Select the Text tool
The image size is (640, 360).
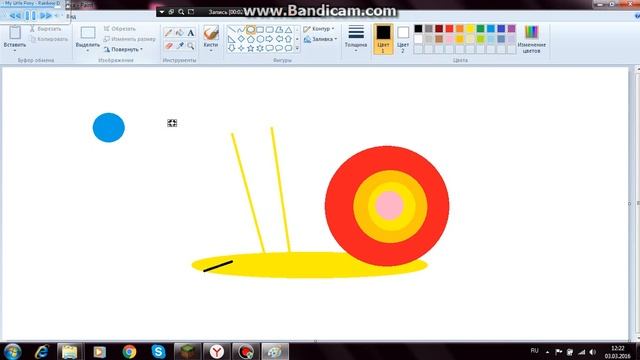click(191, 33)
